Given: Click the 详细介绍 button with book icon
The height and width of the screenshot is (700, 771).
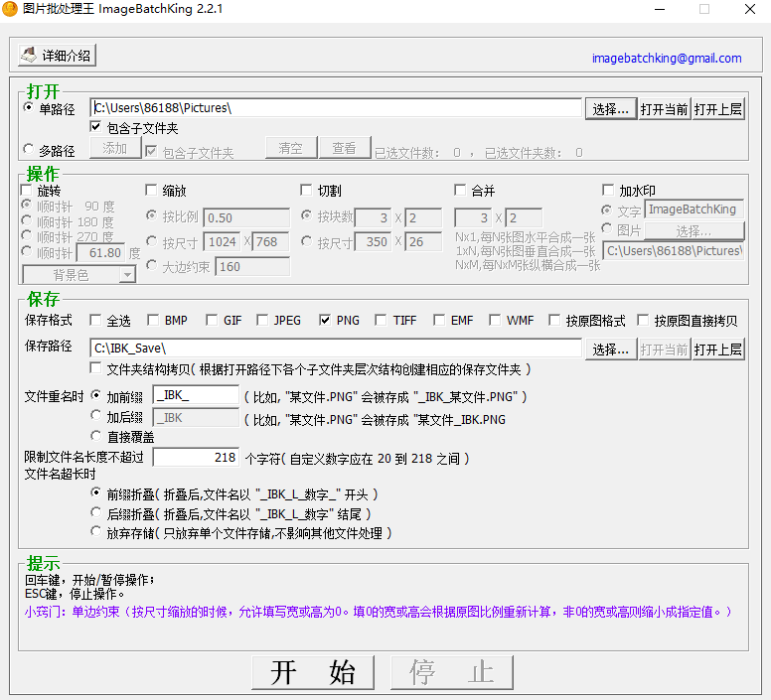Looking at the screenshot, I should pyautogui.click(x=56, y=56).
